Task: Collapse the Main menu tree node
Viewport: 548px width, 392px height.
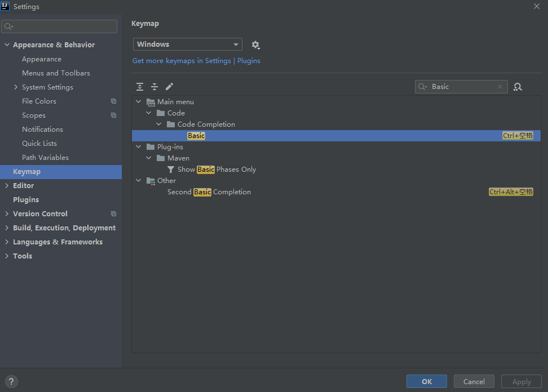Action: pos(139,101)
